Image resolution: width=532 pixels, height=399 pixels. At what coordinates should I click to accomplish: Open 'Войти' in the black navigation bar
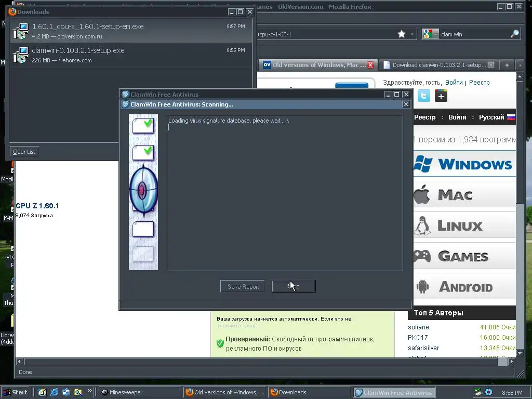coord(457,117)
